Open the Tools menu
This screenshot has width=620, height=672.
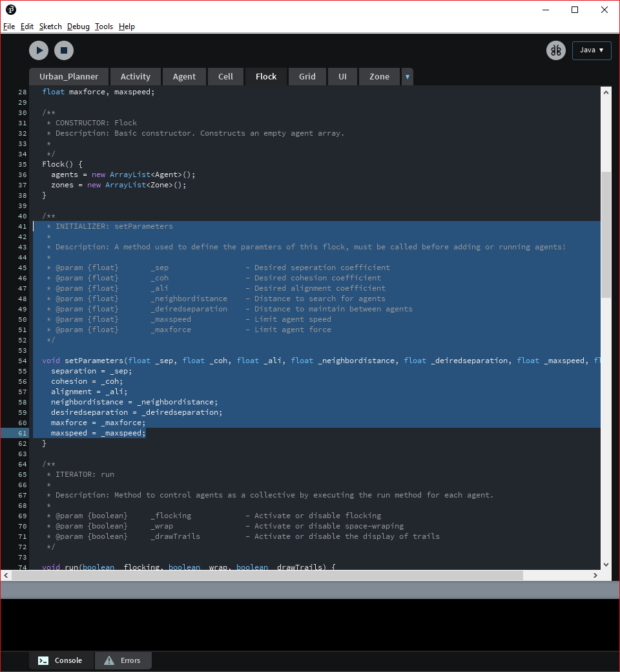coord(103,26)
